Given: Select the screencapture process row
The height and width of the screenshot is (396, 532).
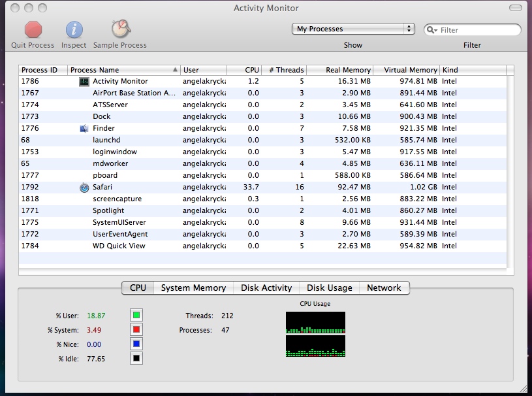Looking at the screenshot, I should point(262,199).
